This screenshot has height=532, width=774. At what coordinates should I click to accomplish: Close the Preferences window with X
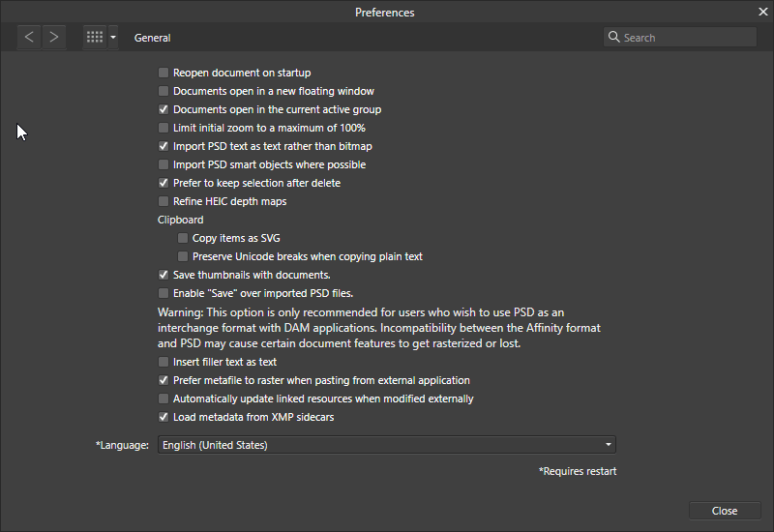(x=763, y=12)
